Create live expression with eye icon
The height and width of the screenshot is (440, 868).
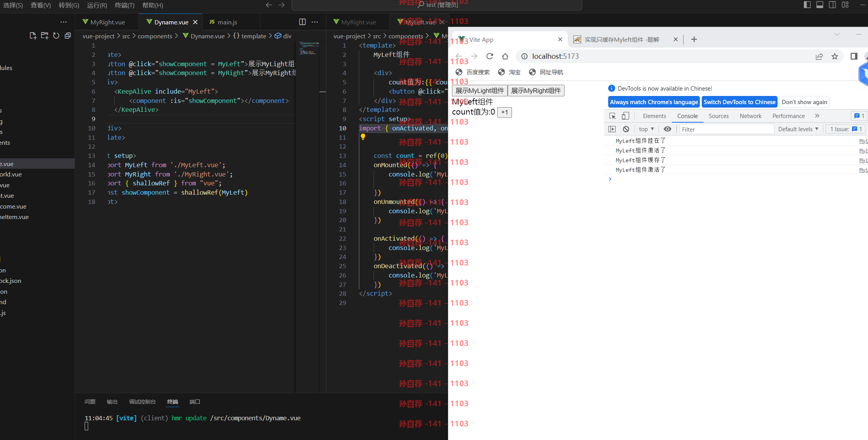(x=667, y=129)
